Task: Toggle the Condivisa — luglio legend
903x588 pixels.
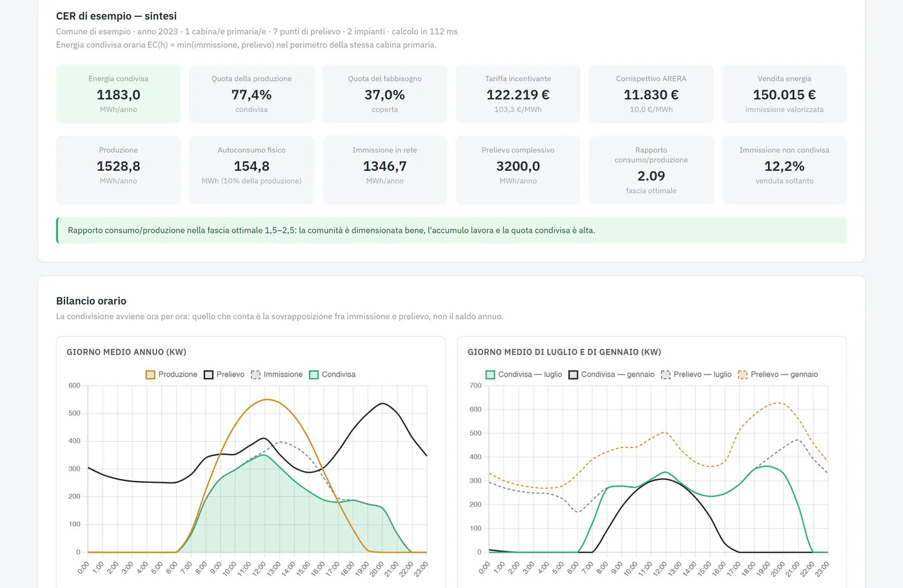Action: (524, 375)
